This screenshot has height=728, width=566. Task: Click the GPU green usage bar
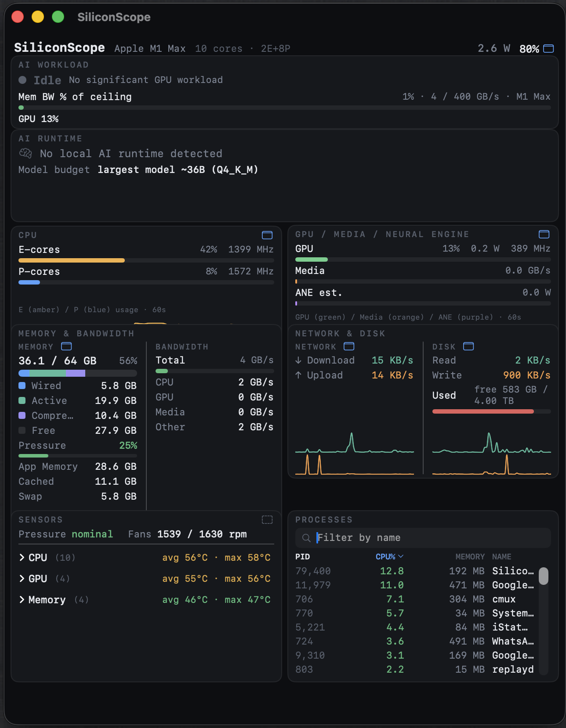(312, 259)
